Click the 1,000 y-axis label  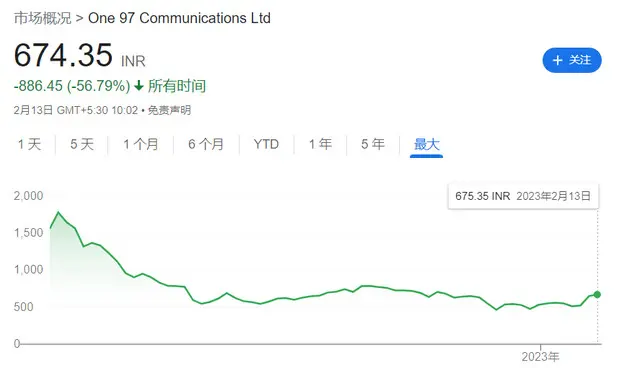pos(28,270)
